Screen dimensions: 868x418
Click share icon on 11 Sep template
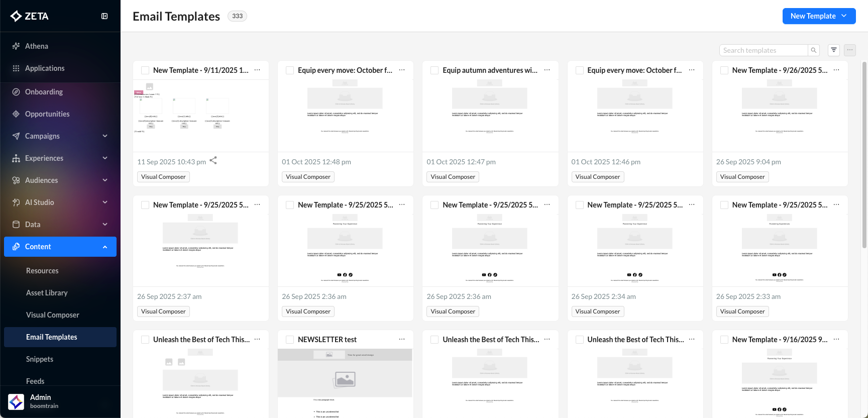point(213,160)
